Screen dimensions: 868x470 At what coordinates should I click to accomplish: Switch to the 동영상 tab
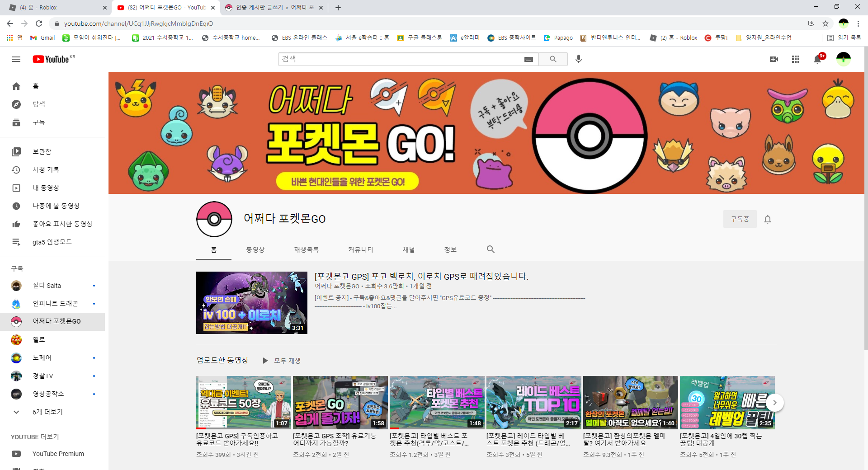[255, 249]
